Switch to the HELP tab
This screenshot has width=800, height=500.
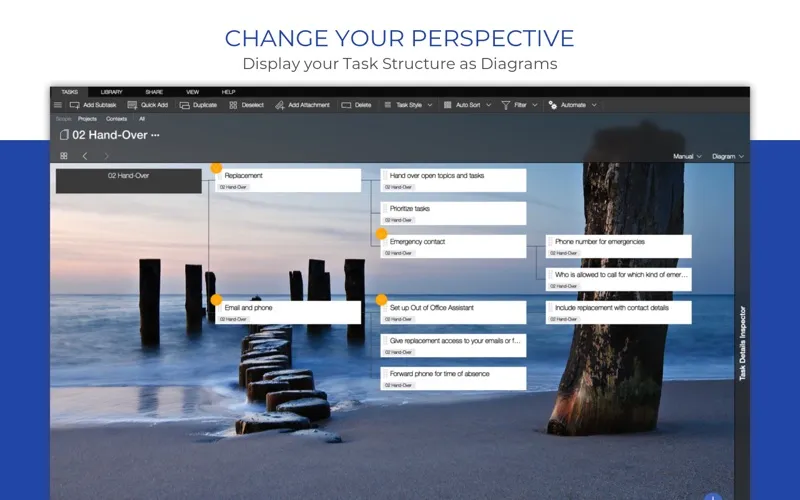(228, 92)
